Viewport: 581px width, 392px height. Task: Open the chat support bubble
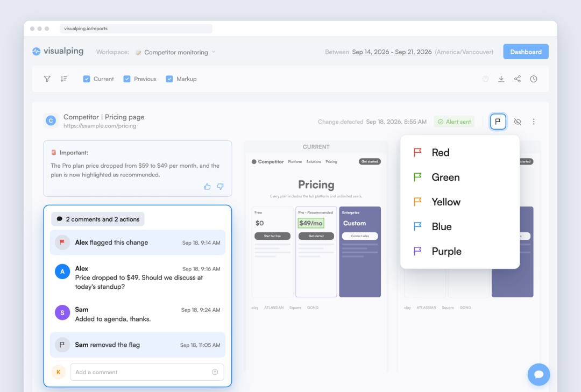tap(539, 375)
